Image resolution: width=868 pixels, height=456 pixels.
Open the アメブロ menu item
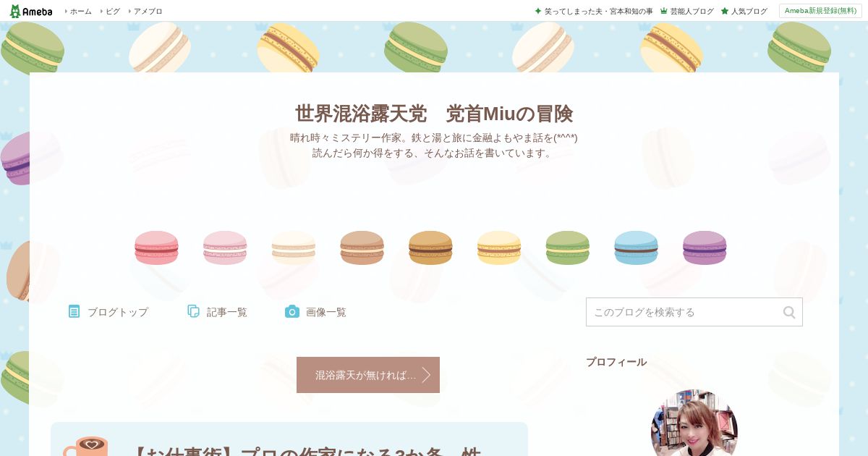[148, 11]
